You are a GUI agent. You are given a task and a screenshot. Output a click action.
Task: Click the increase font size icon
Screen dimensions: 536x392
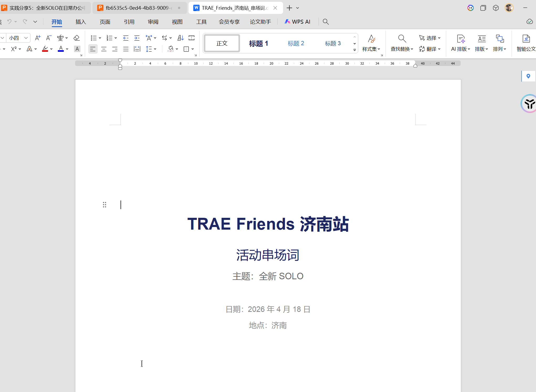pyautogui.click(x=38, y=38)
